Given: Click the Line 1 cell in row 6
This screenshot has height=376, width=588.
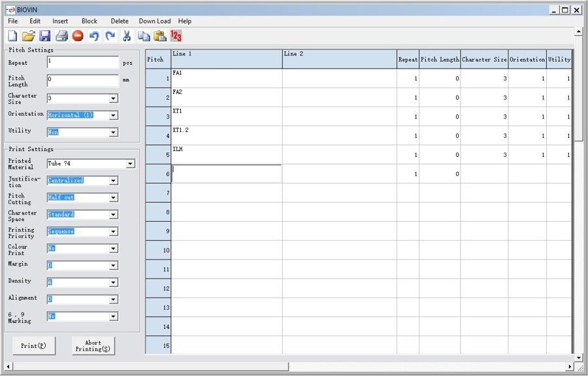Looking at the screenshot, I should [x=227, y=174].
